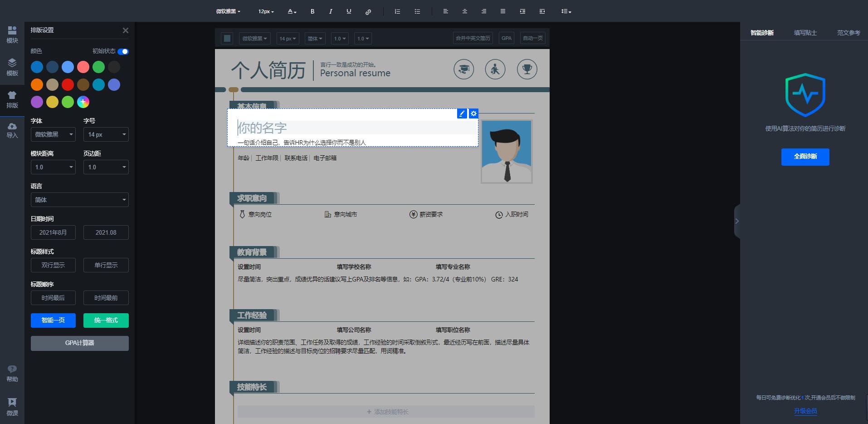Expand the 语言 简体 dropdown

79,200
